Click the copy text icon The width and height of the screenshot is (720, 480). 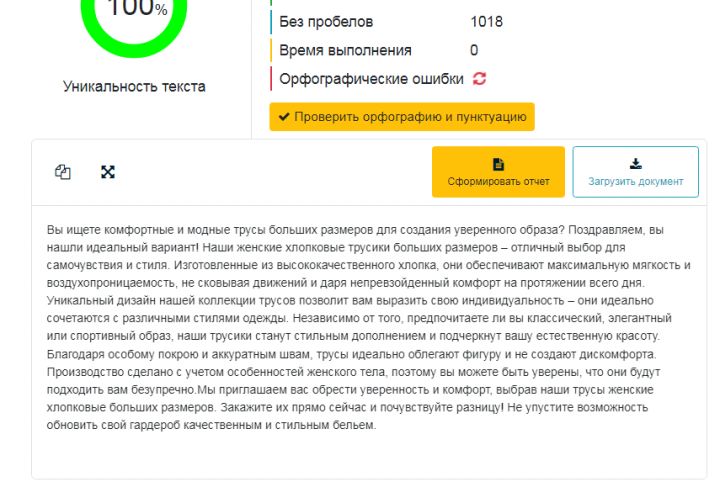pos(63,172)
